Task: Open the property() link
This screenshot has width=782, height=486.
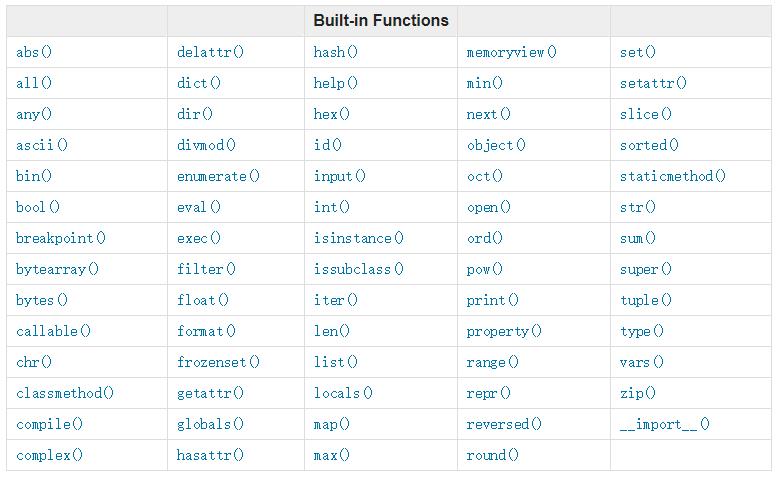Action: 504,331
